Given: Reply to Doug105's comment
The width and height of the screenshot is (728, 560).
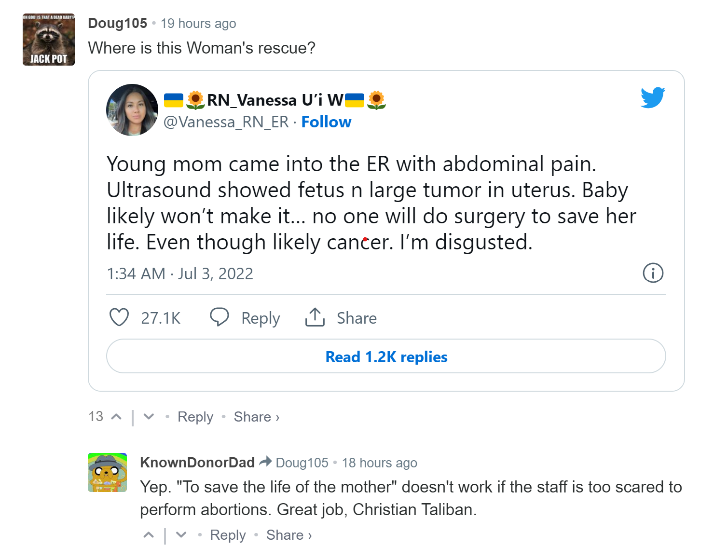Looking at the screenshot, I should (x=195, y=417).
